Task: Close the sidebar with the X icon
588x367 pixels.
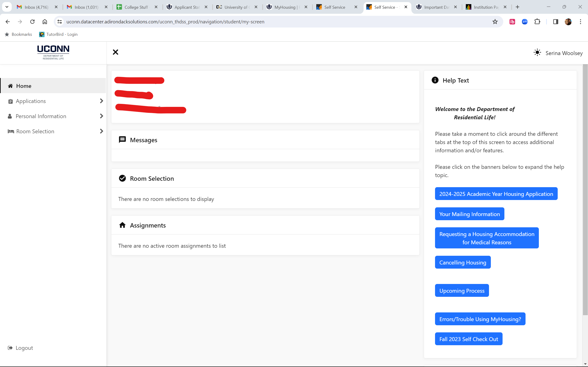Action: pos(115,52)
